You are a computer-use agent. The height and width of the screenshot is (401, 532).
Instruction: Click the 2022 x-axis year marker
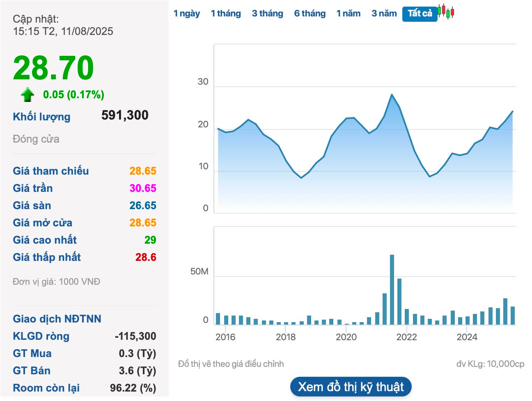pos(406,337)
